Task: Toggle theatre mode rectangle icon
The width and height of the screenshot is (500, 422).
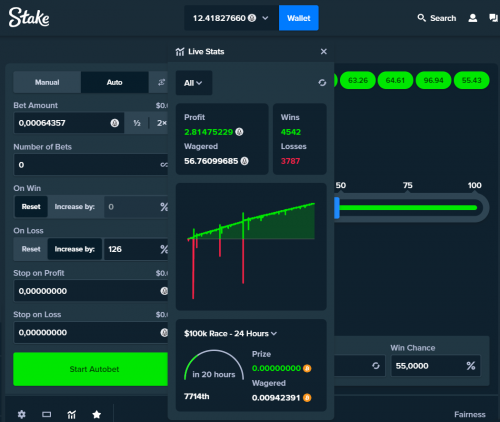Action: tap(46, 414)
